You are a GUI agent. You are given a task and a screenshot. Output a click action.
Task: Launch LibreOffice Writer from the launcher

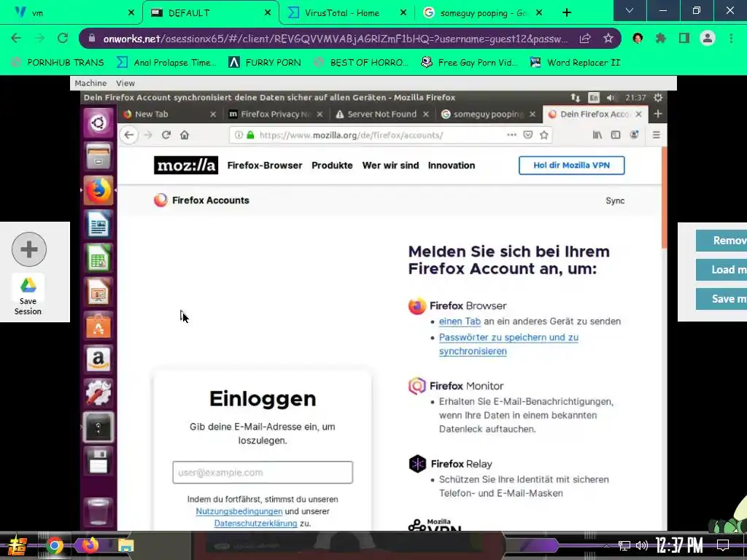coord(98,225)
